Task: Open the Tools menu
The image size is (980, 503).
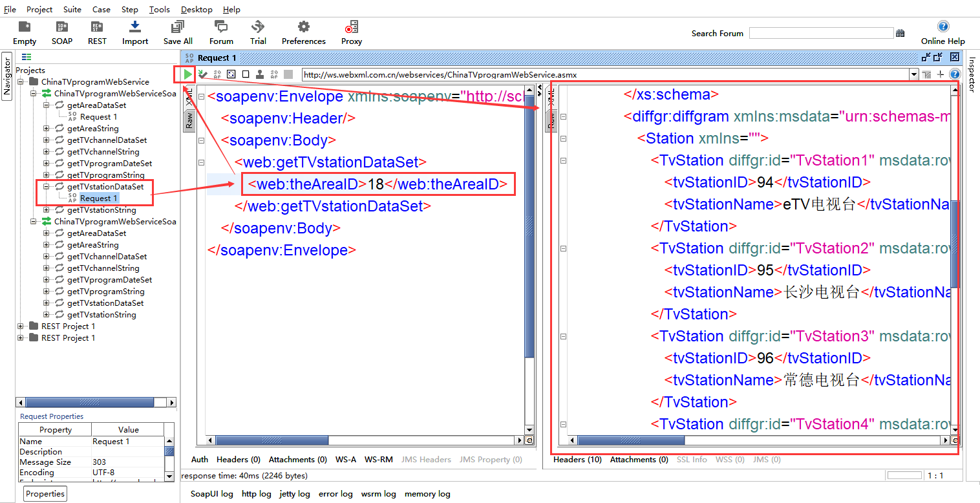Action: 159,9
